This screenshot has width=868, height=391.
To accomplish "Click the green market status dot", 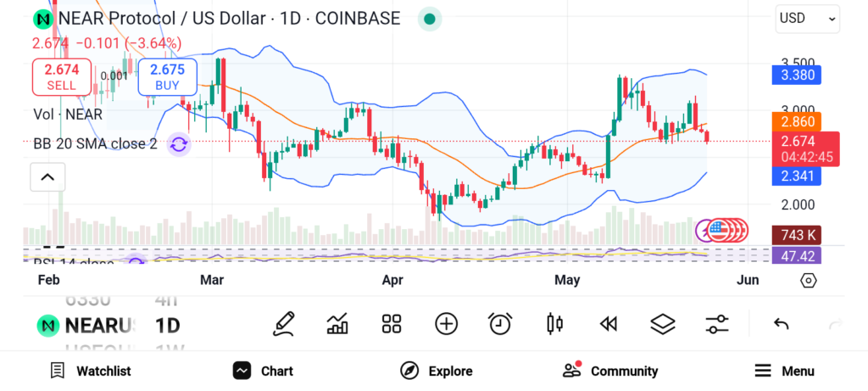I will coord(429,20).
